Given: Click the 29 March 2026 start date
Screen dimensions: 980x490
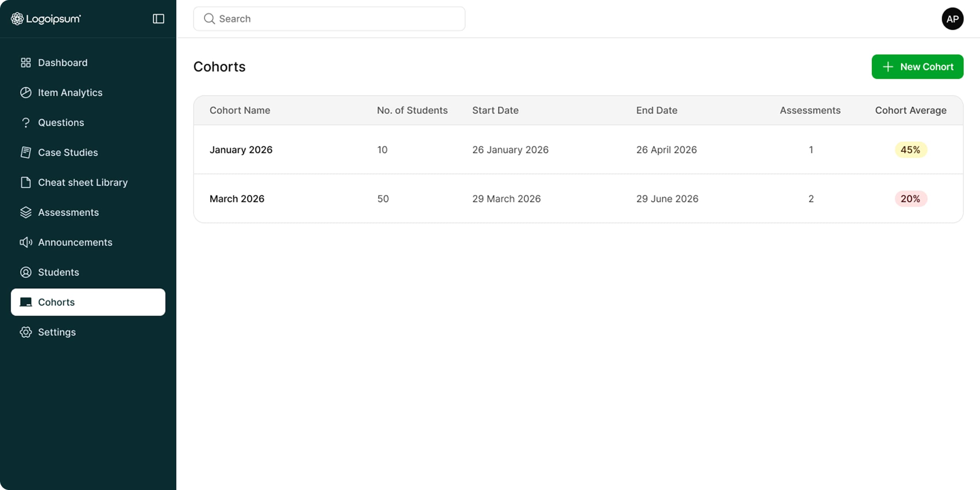Looking at the screenshot, I should tap(506, 199).
